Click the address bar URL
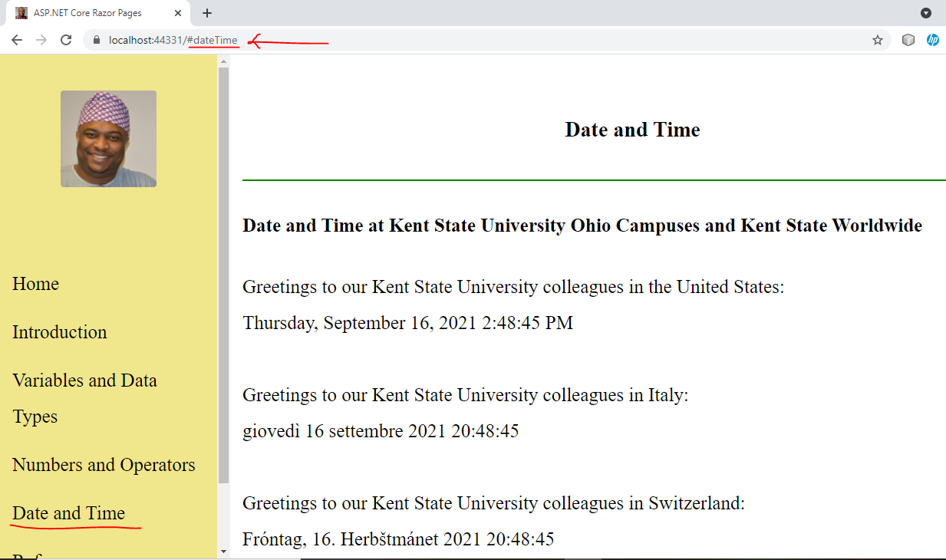 [x=173, y=40]
